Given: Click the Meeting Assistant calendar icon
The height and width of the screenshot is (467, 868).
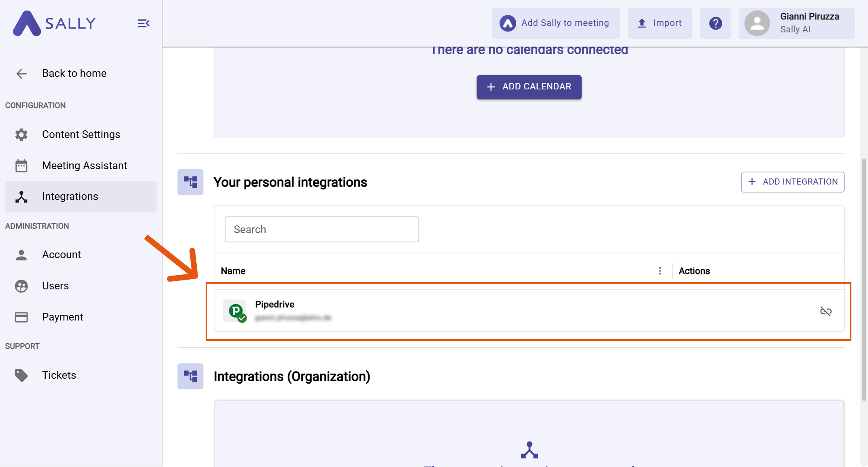Looking at the screenshot, I should point(21,166).
